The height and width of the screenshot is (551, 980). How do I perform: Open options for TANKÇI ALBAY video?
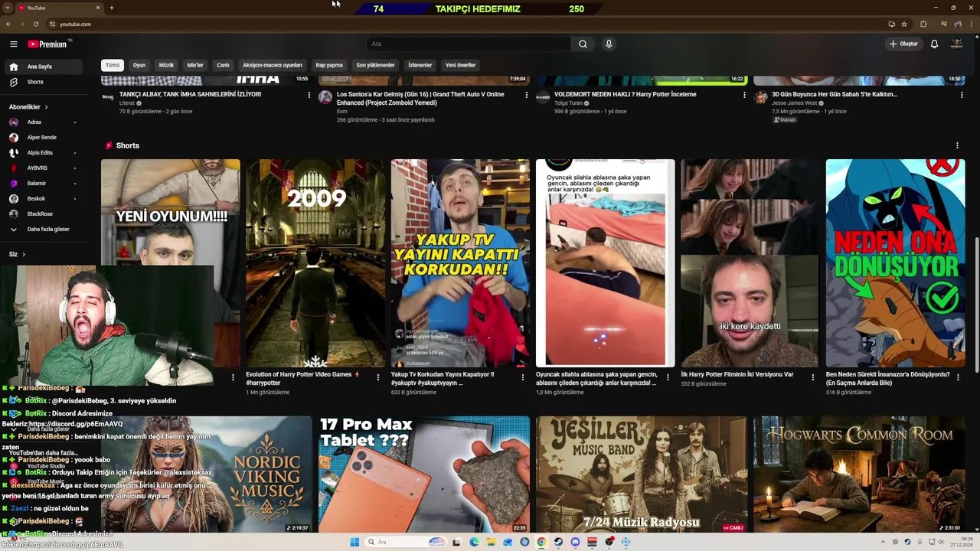309,95
